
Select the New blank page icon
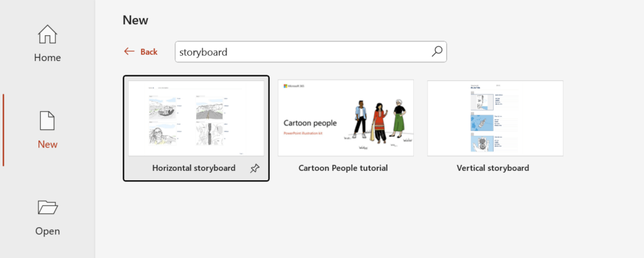[x=48, y=121]
